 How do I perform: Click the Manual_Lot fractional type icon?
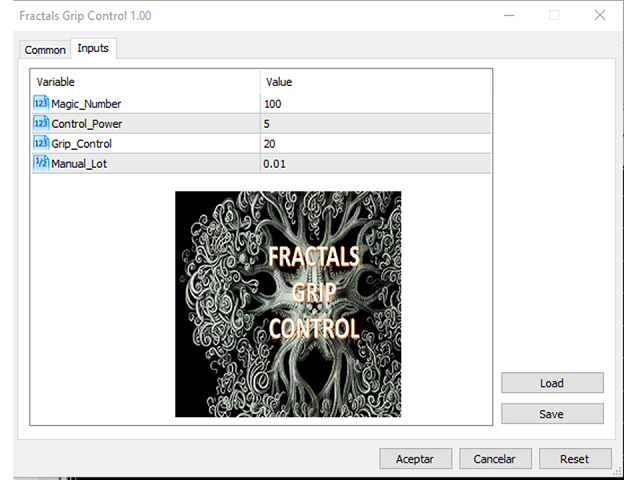pyautogui.click(x=41, y=163)
